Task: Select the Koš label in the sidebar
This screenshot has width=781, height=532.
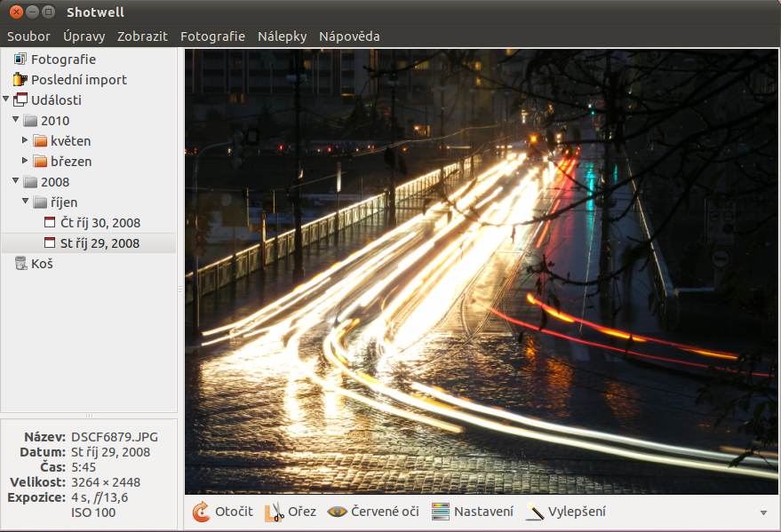Action: [x=42, y=263]
